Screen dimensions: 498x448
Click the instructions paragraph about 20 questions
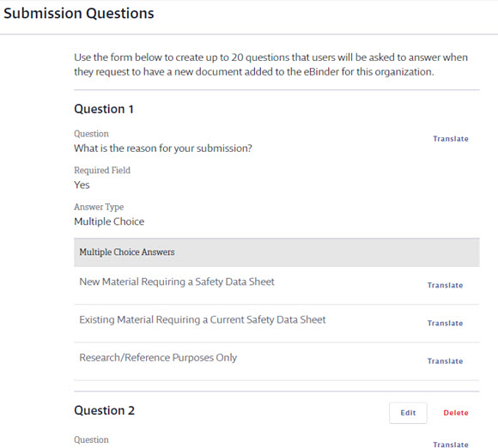point(271,64)
